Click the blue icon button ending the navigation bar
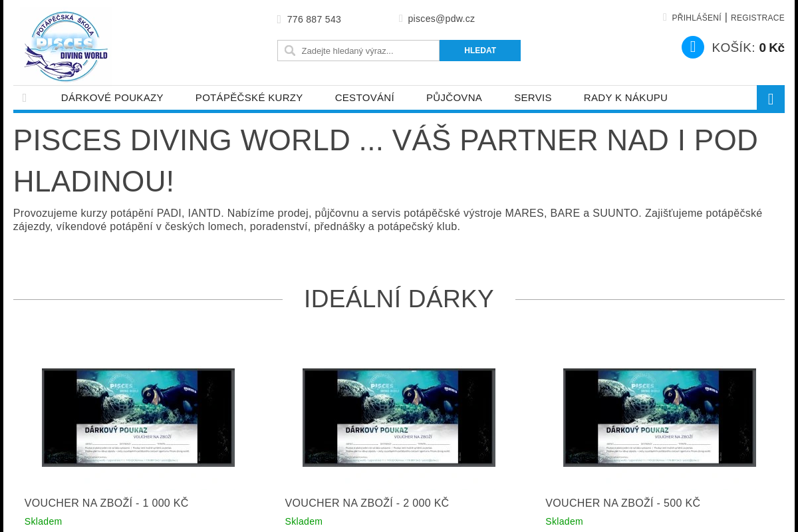This screenshot has width=798, height=532. [x=771, y=98]
